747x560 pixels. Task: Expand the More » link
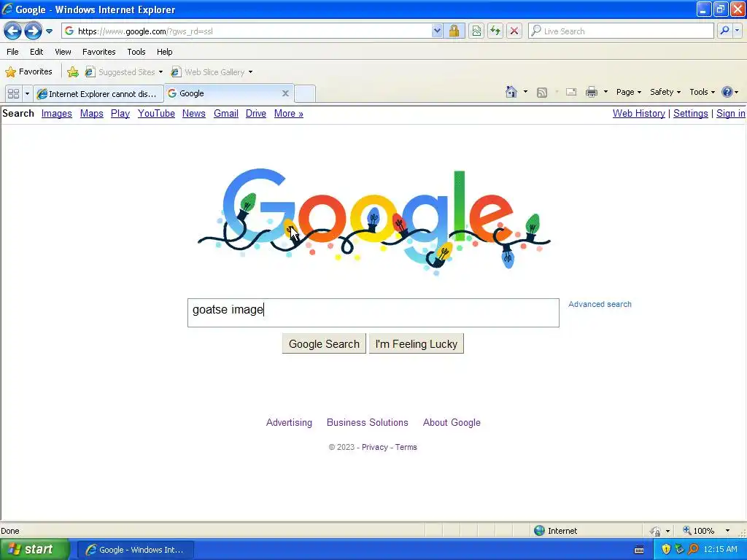coord(289,114)
